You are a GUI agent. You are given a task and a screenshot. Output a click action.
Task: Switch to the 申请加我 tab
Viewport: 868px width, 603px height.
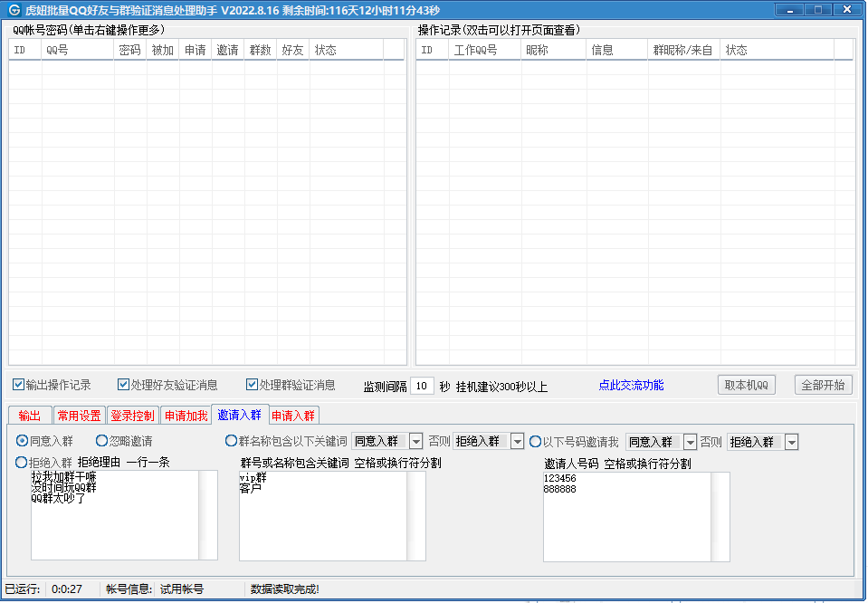pyautogui.click(x=186, y=416)
